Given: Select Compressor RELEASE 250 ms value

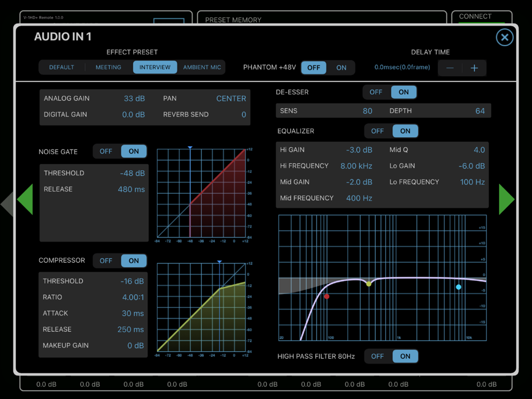Looking at the screenshot, I should click(130, 330).
